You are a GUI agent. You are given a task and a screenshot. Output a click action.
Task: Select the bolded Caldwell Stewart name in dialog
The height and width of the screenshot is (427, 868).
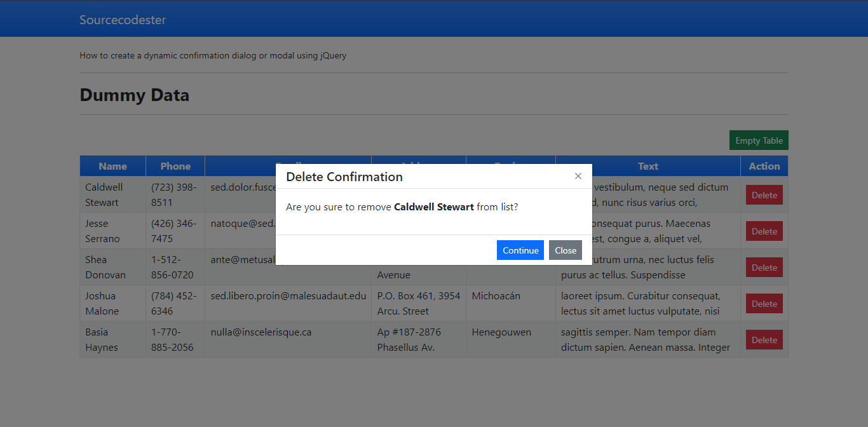click(x=434, y=207)
